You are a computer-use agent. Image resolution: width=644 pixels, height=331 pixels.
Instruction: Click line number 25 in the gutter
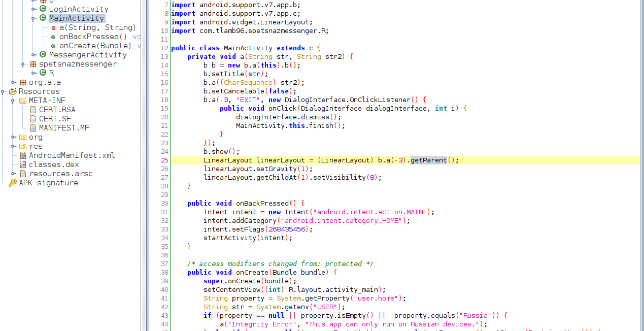pyautogui.click(x=164, y=160)
